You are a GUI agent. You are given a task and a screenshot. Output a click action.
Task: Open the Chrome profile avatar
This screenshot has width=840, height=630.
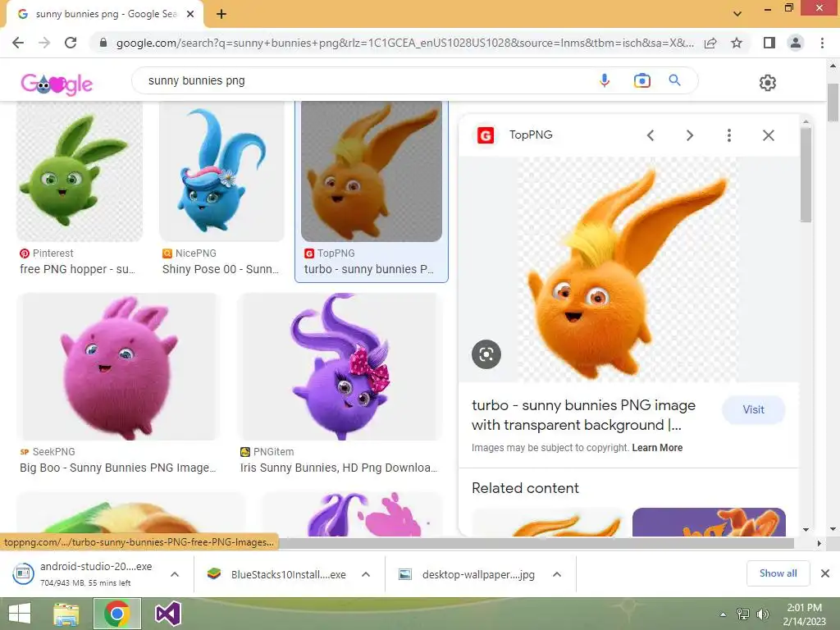(796, 43)
